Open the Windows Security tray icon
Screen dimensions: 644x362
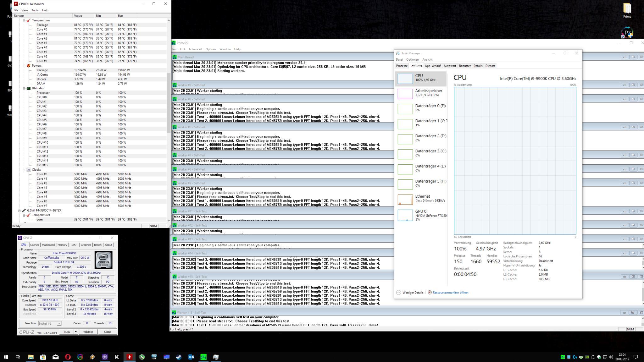pos(599,357)
